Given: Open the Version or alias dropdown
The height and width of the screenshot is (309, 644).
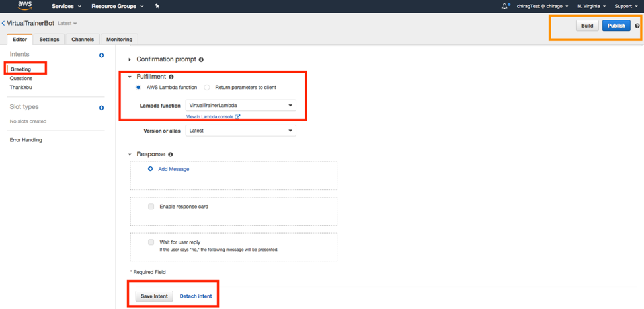Looking at the screenshot, I should pos(241,131).
